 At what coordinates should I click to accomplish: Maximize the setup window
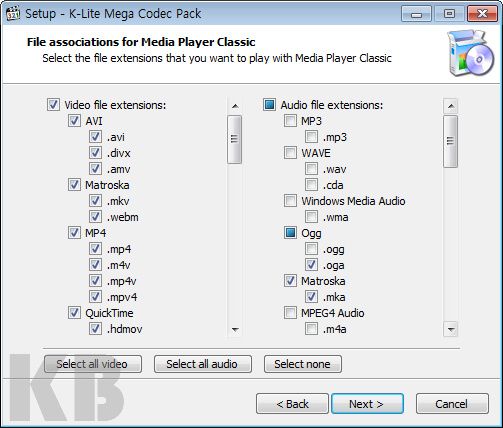click(449, 14)
